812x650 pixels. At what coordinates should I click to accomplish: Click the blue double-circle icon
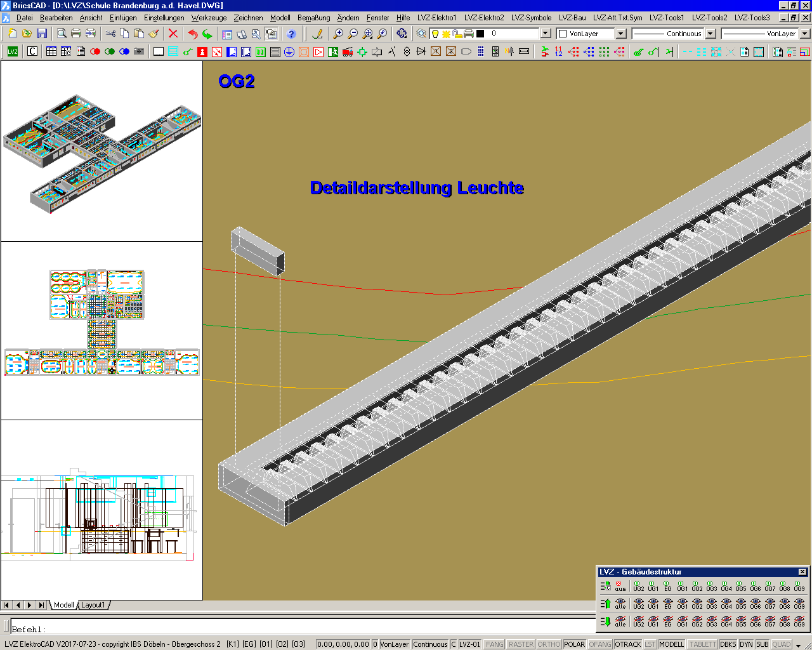(x=124, y=51)
